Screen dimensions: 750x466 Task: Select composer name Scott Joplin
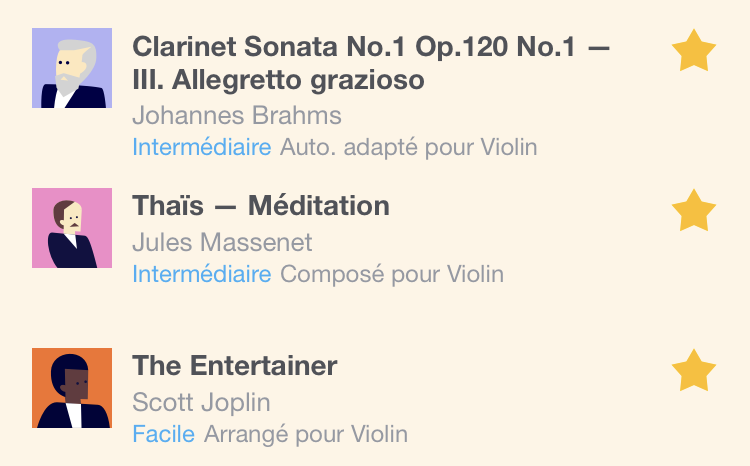201,402
